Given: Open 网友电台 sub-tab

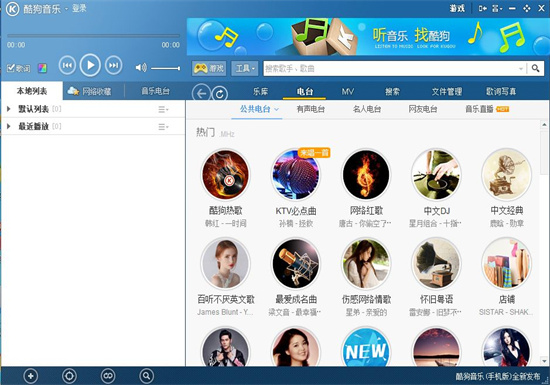Looking at the screenshot, I should pyautogui.click(x=423, y=109).
